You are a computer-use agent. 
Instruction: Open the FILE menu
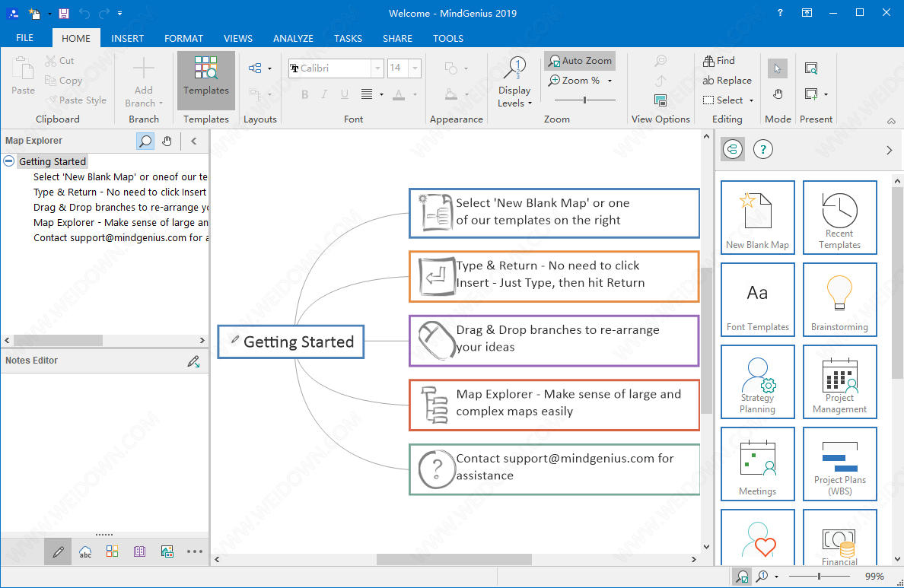(25, 38)
